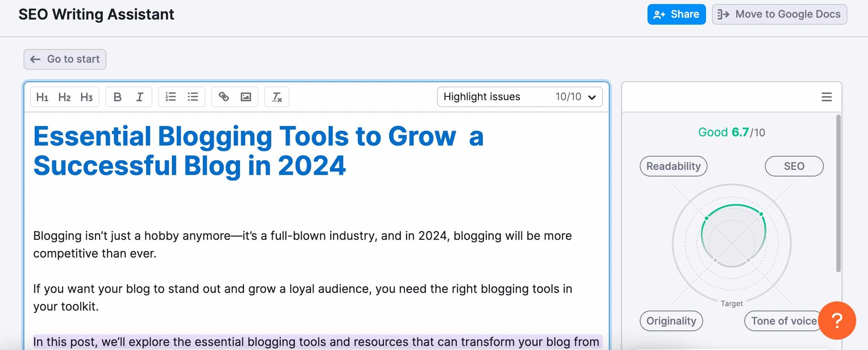Toggle bold formatting
Screen dimensions: 868x350
click(117, 97)
